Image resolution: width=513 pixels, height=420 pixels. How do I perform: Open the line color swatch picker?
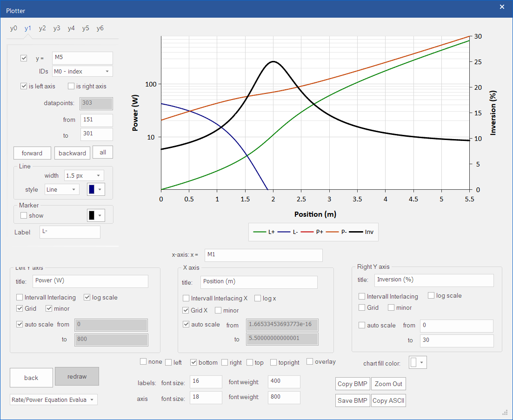pos(96,189)
